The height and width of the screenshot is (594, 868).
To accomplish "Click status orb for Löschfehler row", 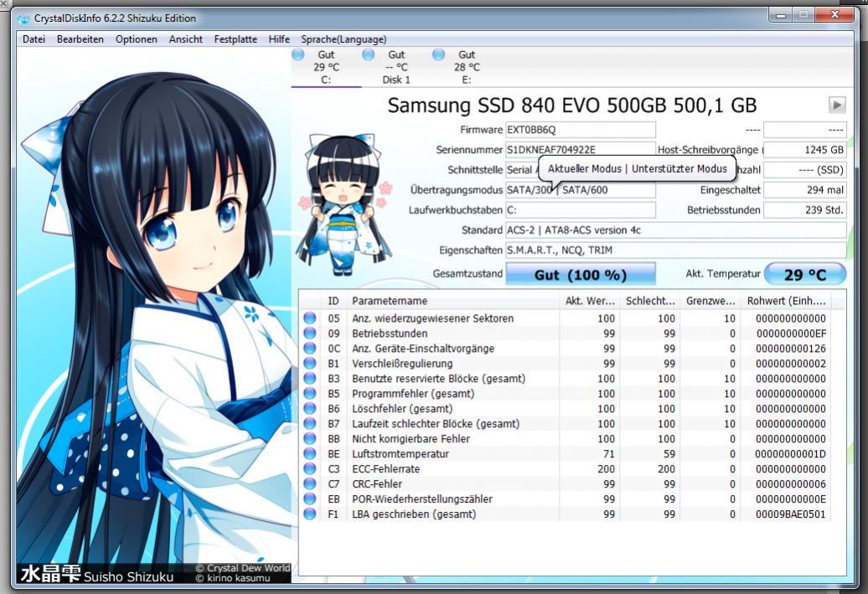I will (x=309, y=409).
